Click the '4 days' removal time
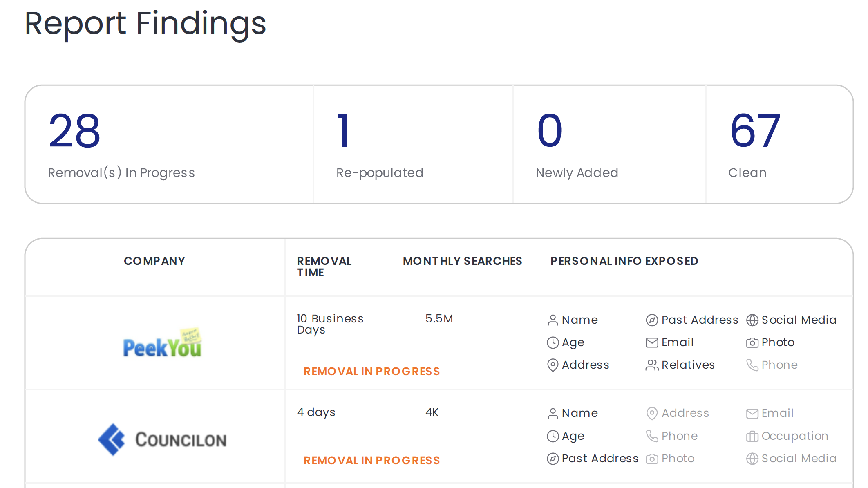868x488 pixels. 316,412
